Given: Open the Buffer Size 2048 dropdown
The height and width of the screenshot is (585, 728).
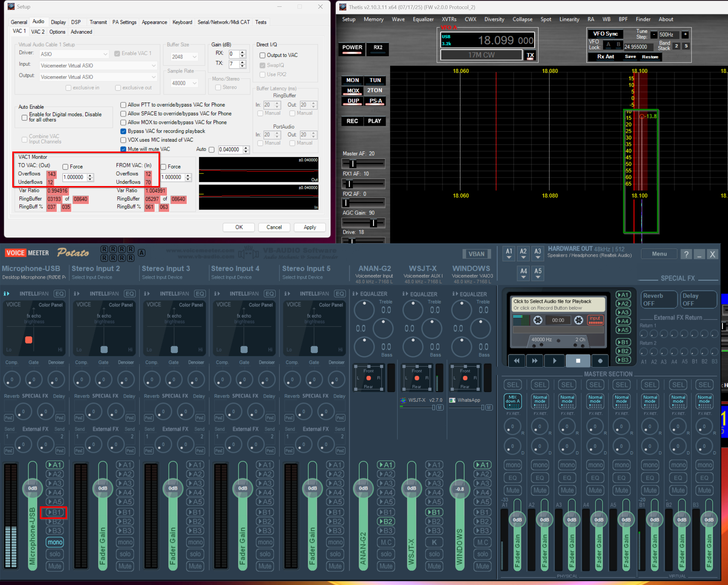Looking at the screenshot, I should click(x=184, y=57).
